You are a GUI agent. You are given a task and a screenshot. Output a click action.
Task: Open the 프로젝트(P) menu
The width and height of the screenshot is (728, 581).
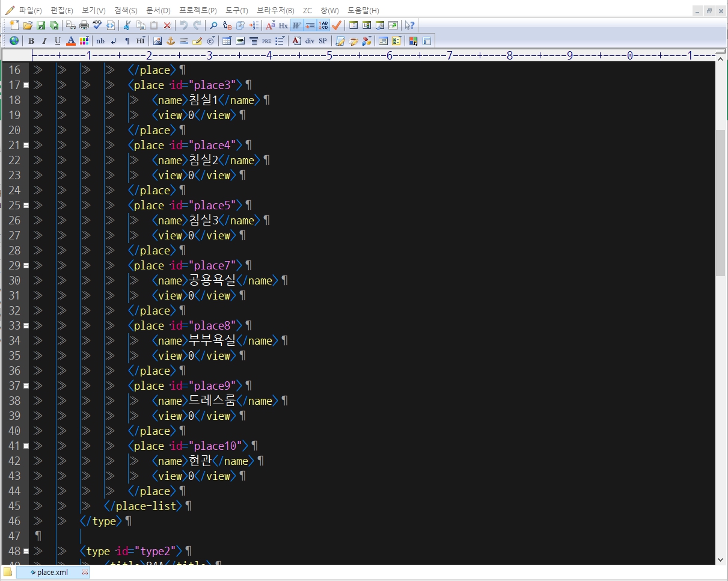pyautogui.click(x=198, y=11)
